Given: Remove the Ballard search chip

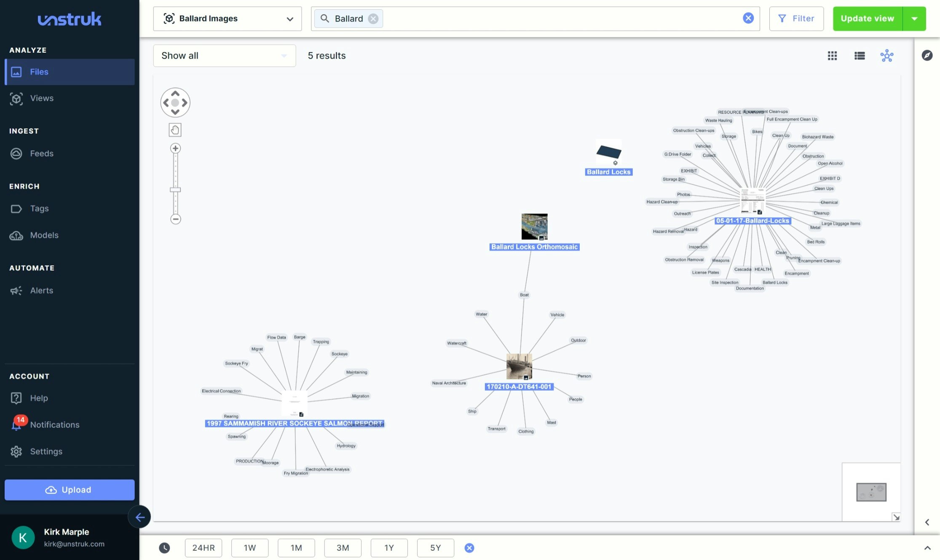Looking at the screenshot, I should tap(373, 19).
